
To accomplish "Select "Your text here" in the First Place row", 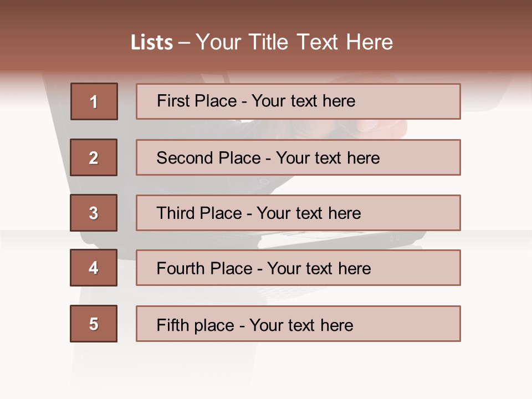I will tap(303, 101).
